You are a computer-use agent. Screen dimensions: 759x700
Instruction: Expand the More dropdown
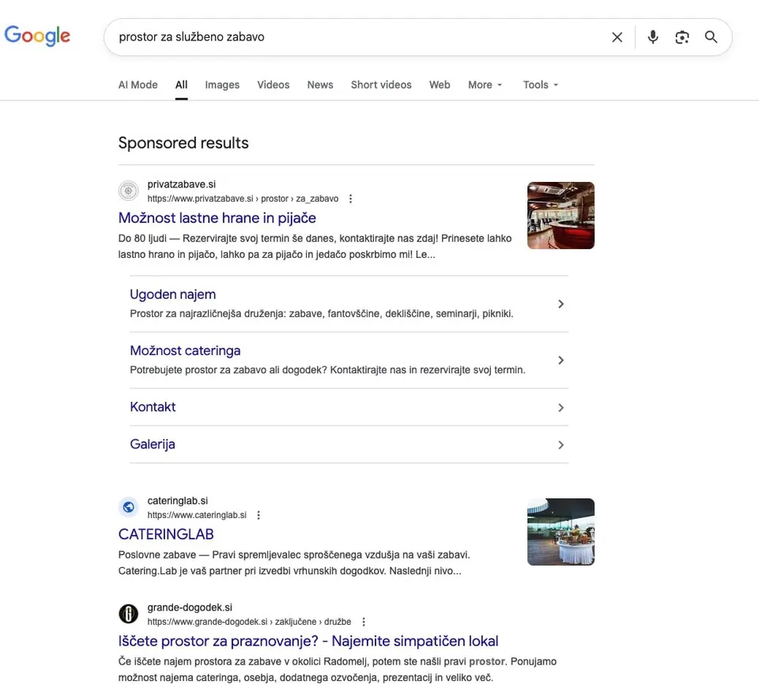pyautogui.click(x=485, y=85)
